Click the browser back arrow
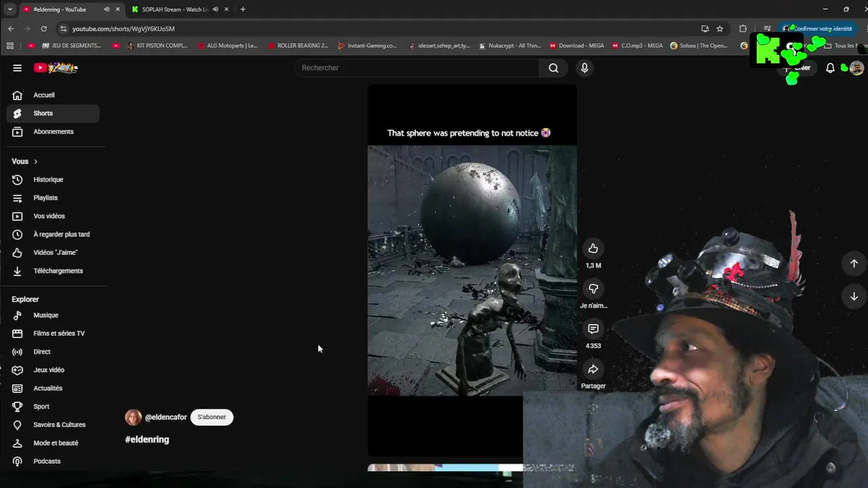The height and width of the screenshot is (488, 868). tap(11, 28)
